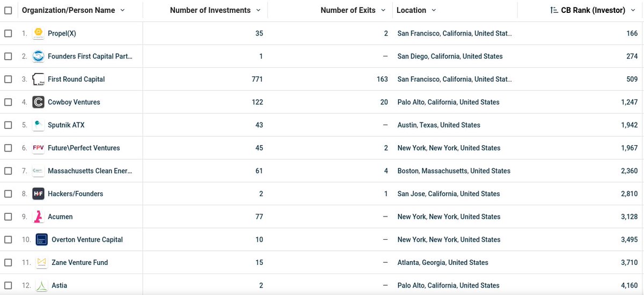Click San Diego, California location cell

click(x=450, y=56)
